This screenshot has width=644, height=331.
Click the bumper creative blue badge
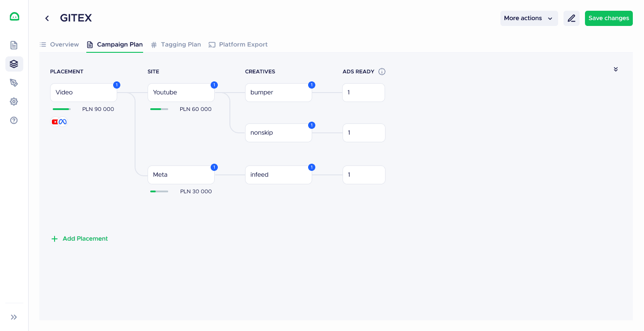point(312,85)
